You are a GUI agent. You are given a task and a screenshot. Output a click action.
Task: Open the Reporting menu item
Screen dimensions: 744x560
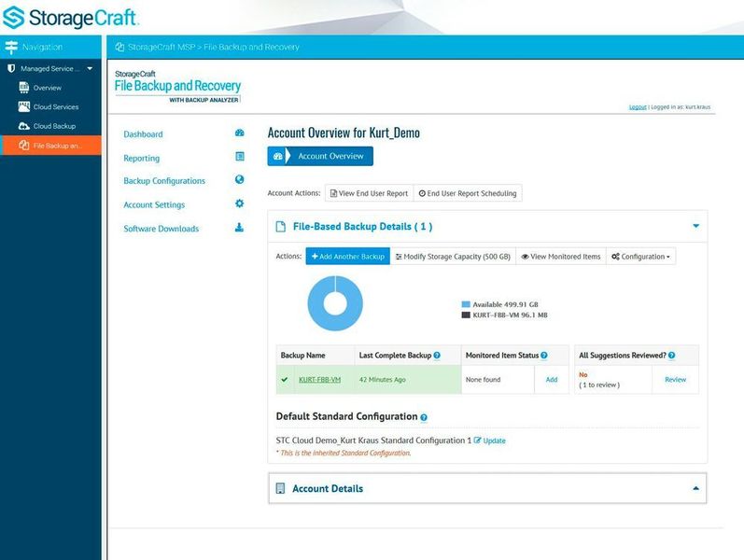pyautogui.click(x=141, y=158)
